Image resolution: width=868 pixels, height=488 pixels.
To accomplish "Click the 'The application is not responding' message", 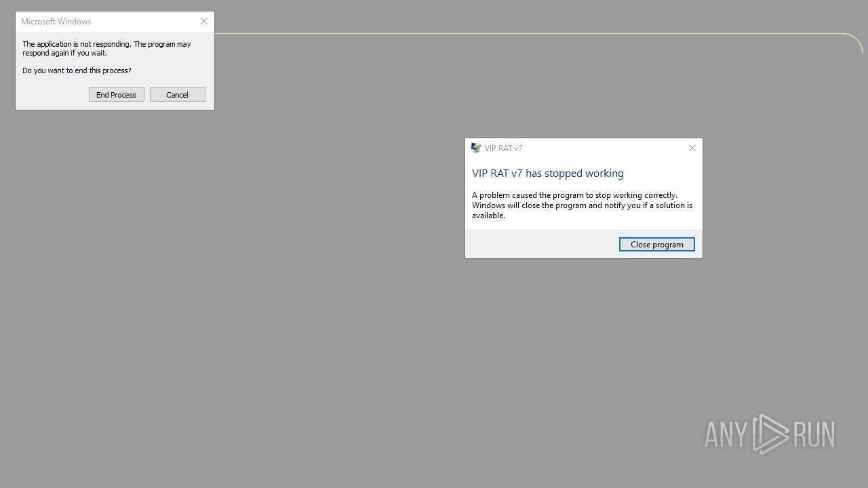I will [106, 48].
